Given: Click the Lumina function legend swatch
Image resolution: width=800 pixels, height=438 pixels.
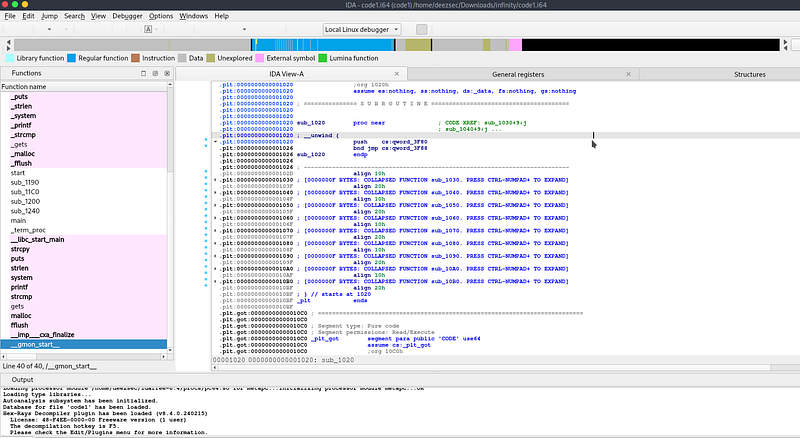Looking at the screenshot, I should 322,58.
